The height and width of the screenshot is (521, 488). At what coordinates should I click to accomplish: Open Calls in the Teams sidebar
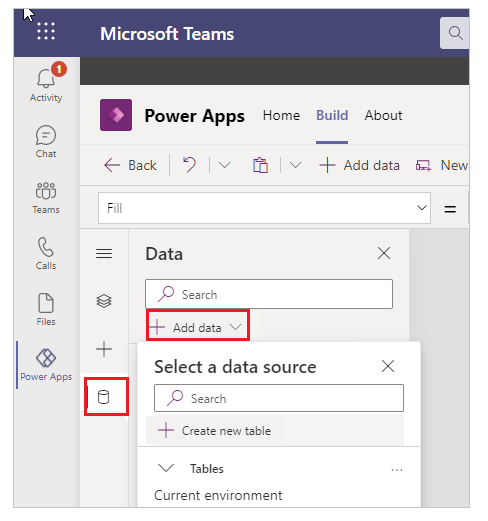pos(46,254)
